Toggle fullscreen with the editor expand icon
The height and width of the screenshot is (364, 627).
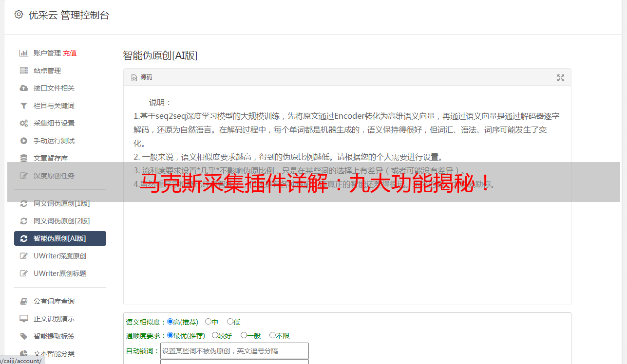tap(561, 77)
